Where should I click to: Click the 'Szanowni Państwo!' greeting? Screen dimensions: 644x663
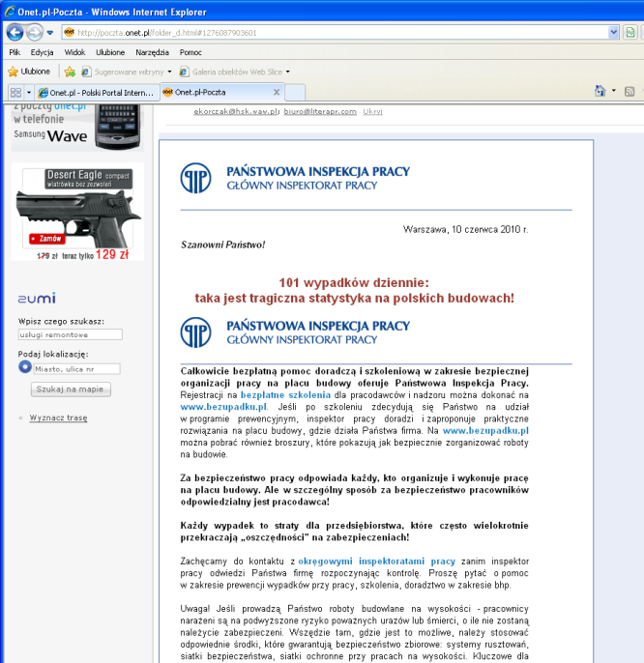tap(223, 245)
